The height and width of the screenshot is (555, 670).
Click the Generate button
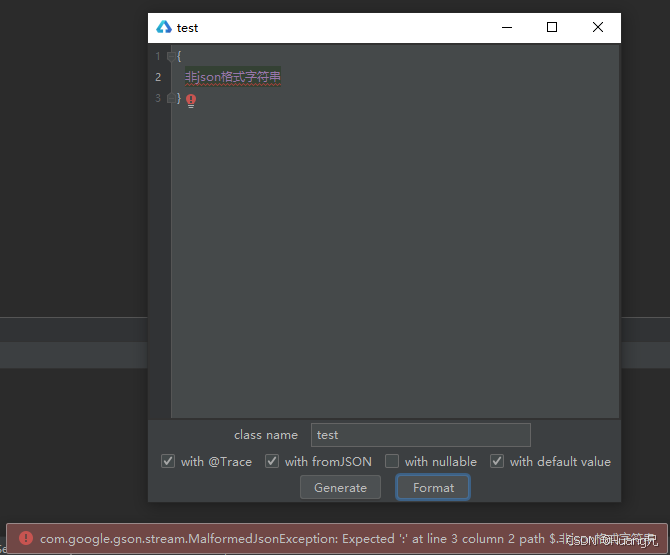click(x=341, y=487)
